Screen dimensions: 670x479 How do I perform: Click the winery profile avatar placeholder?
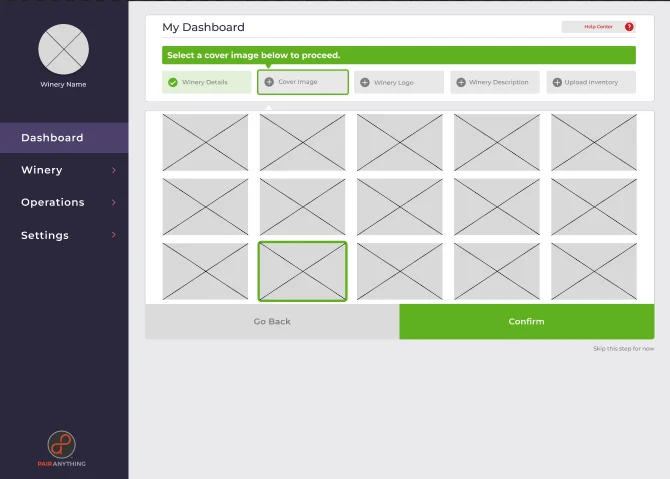click(64, 49)
